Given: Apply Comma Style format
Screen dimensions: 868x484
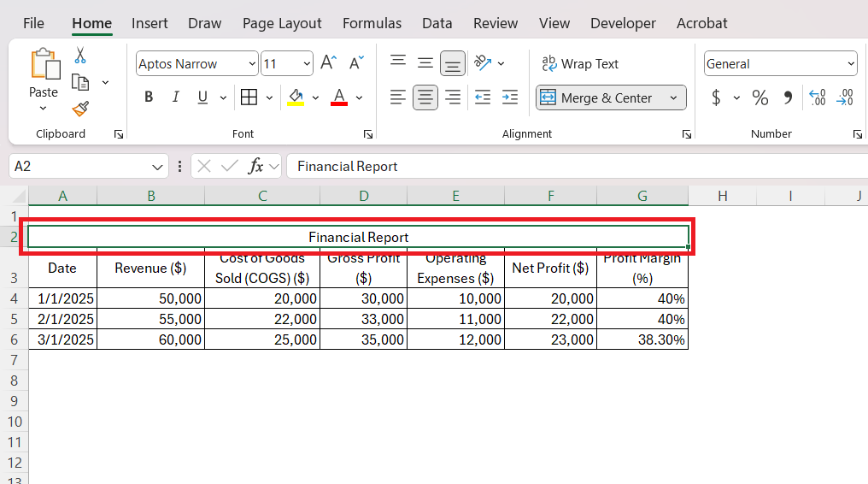Looking at the screenshot, I should pyautogui.click(x=788, y=98).
